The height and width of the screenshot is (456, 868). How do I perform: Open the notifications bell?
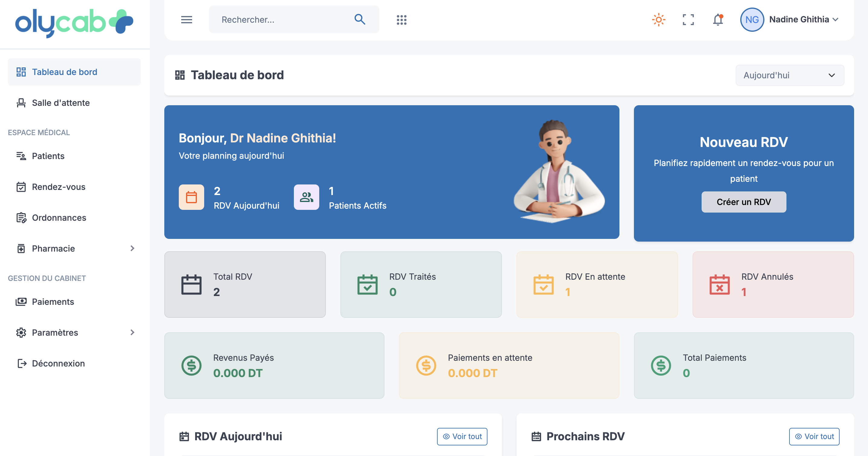coord(718,20)
